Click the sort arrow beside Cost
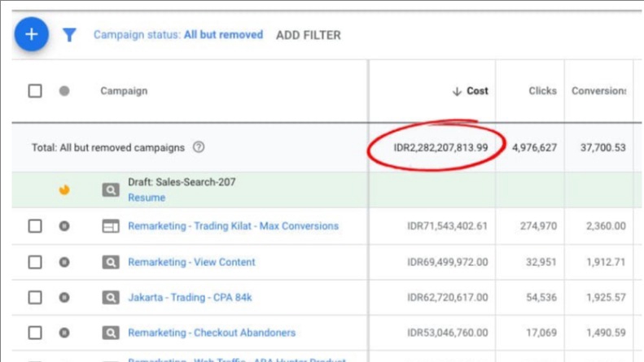This screenshot has width=644, height=362. pyautogui.click(x=457, y=91)
